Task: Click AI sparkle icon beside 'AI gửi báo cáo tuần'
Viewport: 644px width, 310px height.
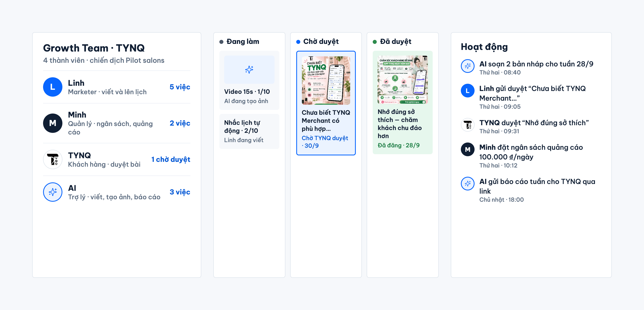Action: [468, 184]
